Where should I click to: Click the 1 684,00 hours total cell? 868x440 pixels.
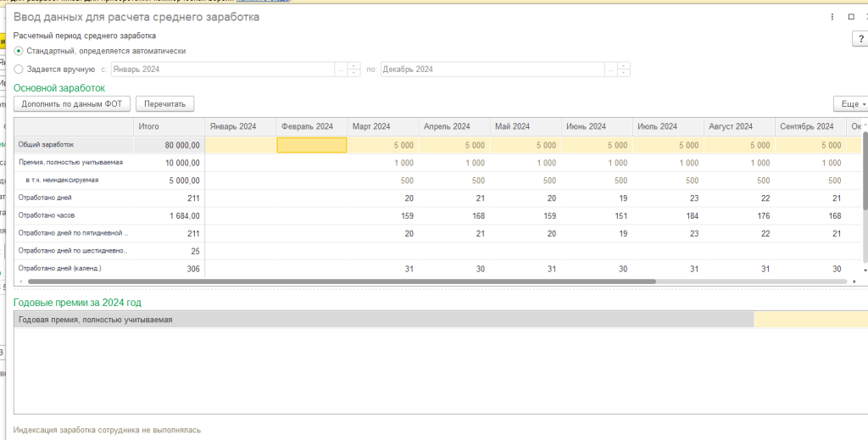click(169, 216)
